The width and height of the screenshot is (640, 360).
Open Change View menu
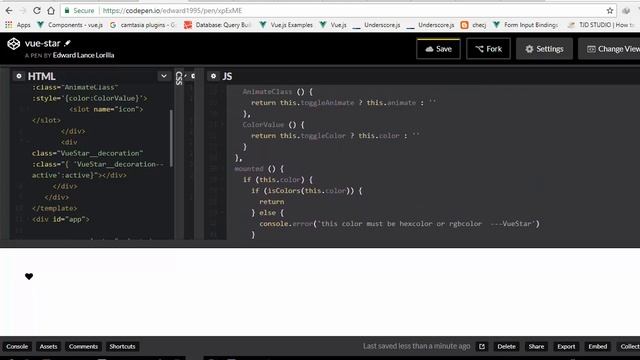coord(609,49)
